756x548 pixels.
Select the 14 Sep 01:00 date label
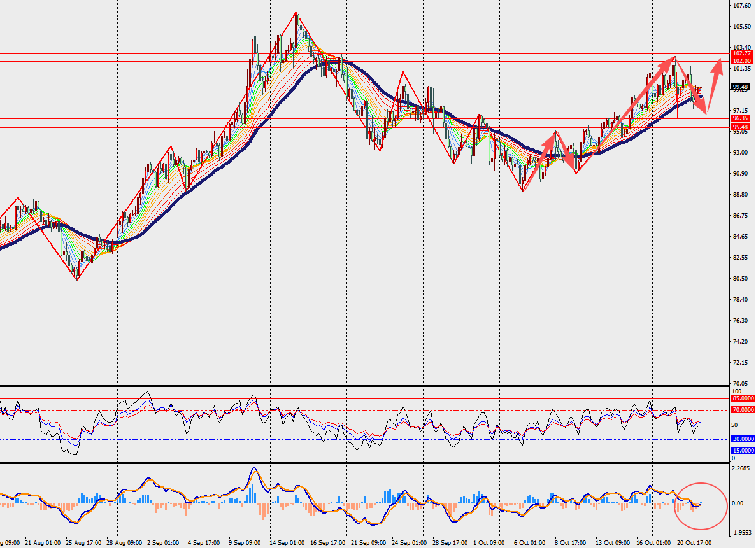[287, 543]
